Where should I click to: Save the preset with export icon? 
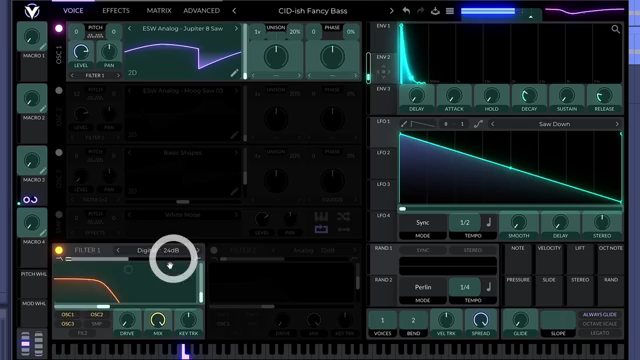click(435, 11)
